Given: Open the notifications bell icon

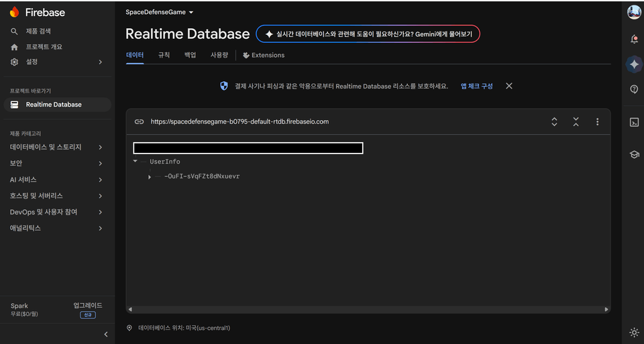Looking at the screenshot, I should pyautogui.click(x=634, y=39).
